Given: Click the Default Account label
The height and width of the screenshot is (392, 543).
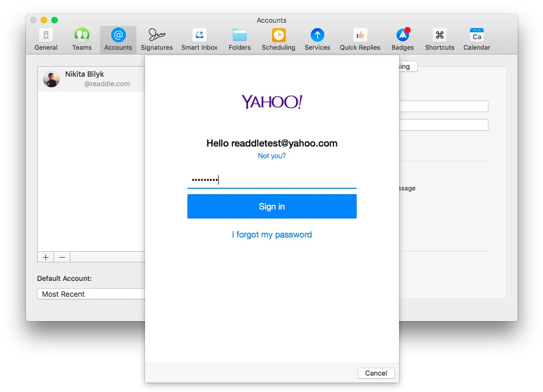Looking at the screenshot, I should click(x=65, y=278).
